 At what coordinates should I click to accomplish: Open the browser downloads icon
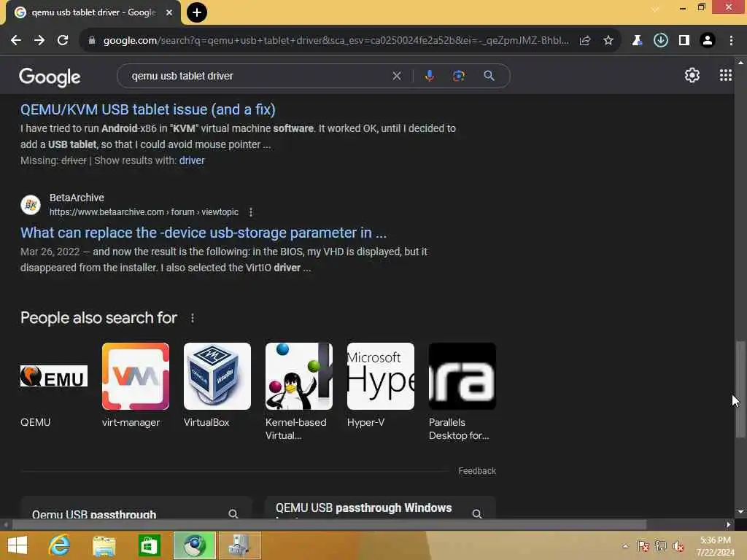click(660, 41)
